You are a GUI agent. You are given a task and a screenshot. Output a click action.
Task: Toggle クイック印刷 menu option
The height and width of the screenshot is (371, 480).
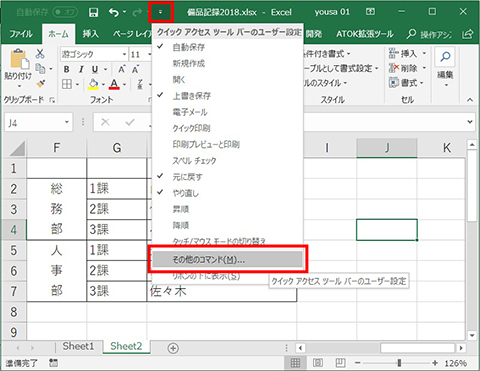(227, 128)
